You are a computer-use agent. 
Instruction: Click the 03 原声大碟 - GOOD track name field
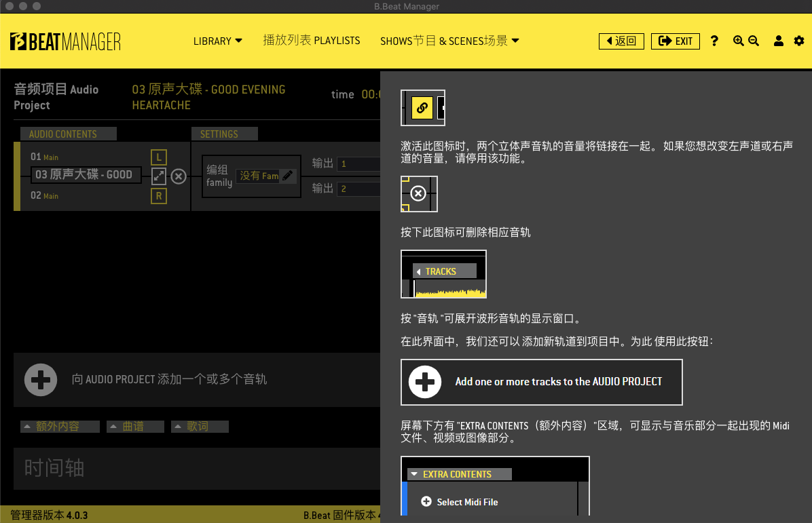coord(86,175)
